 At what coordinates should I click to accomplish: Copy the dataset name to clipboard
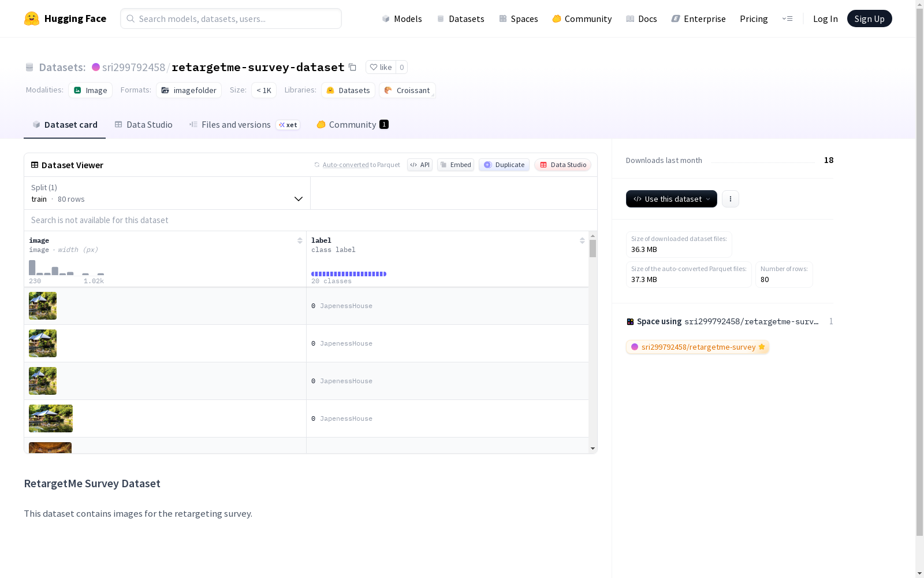(x=352, y=67)
